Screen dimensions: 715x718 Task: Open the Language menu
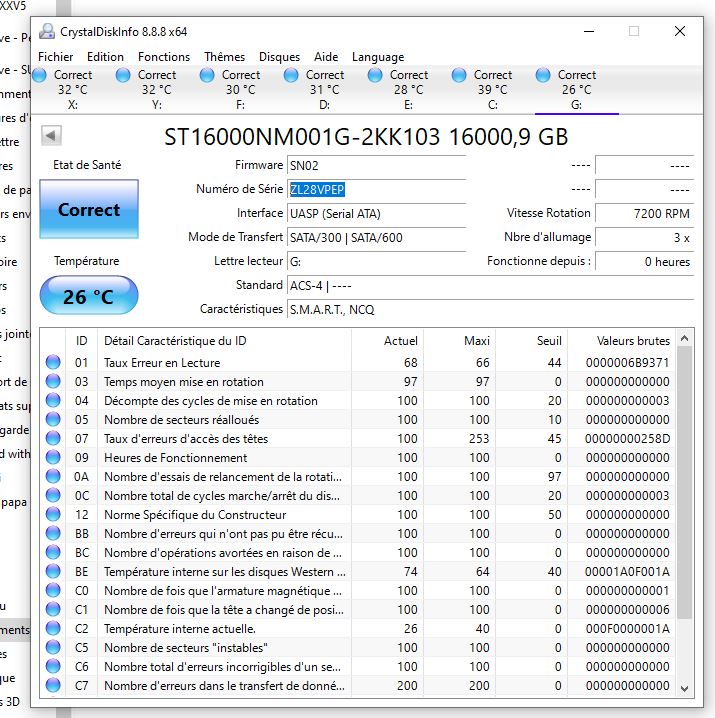pyautogui.click(x=378, y=57)
